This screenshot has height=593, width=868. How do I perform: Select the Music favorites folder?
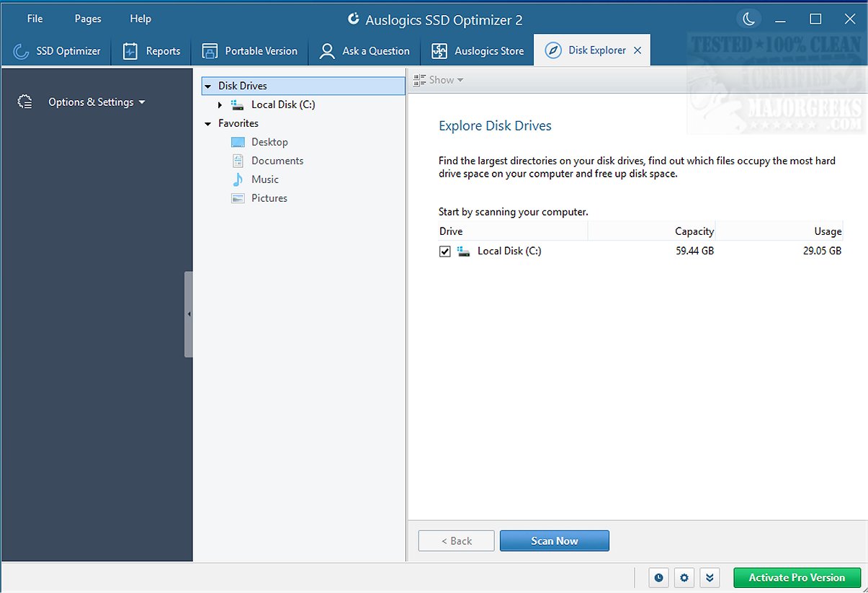tap(264, 179)
